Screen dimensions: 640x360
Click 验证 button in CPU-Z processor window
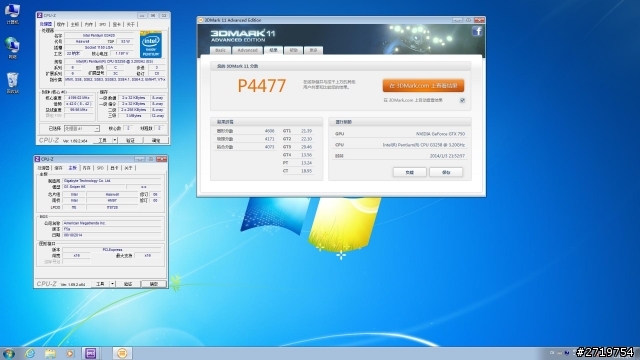(130, 140)
